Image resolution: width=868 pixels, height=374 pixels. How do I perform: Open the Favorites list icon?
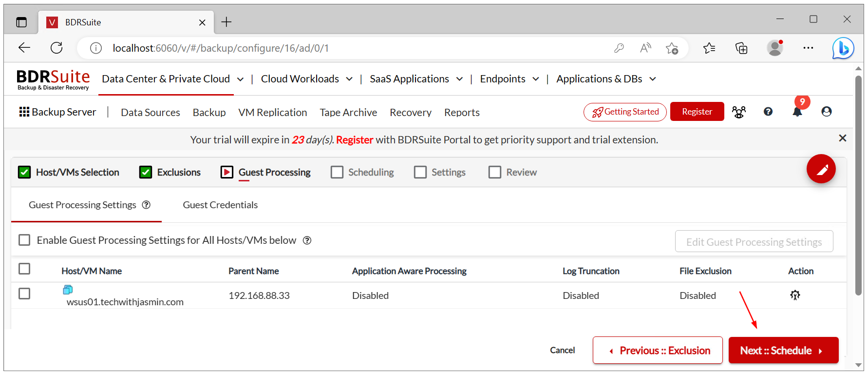[709, 48]
